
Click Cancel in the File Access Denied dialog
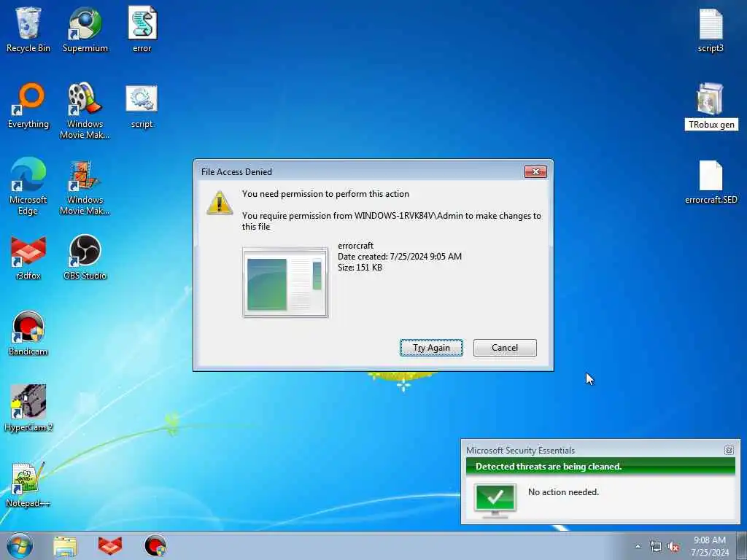505,348
